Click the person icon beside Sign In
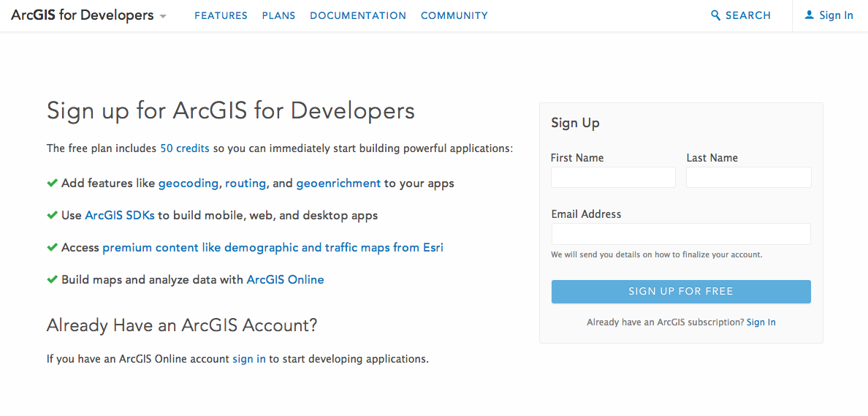Screen dimensions: 868x416 click(x=810, y=15)
